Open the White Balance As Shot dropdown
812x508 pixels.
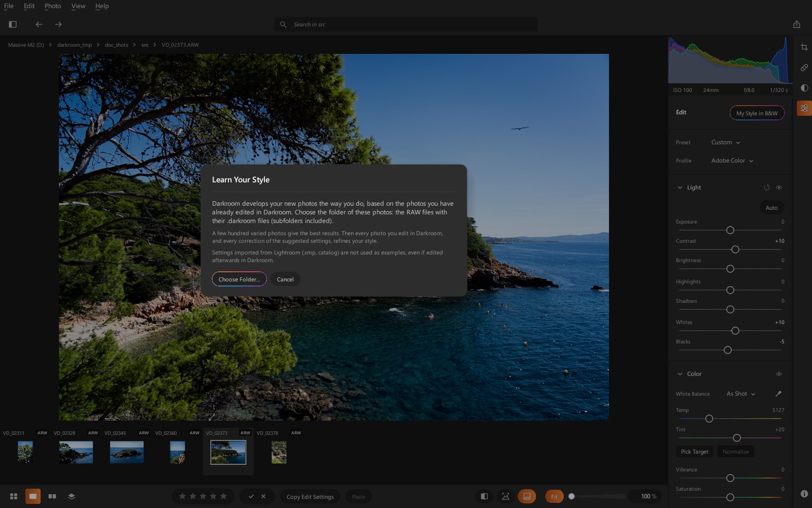coord(741,394)
